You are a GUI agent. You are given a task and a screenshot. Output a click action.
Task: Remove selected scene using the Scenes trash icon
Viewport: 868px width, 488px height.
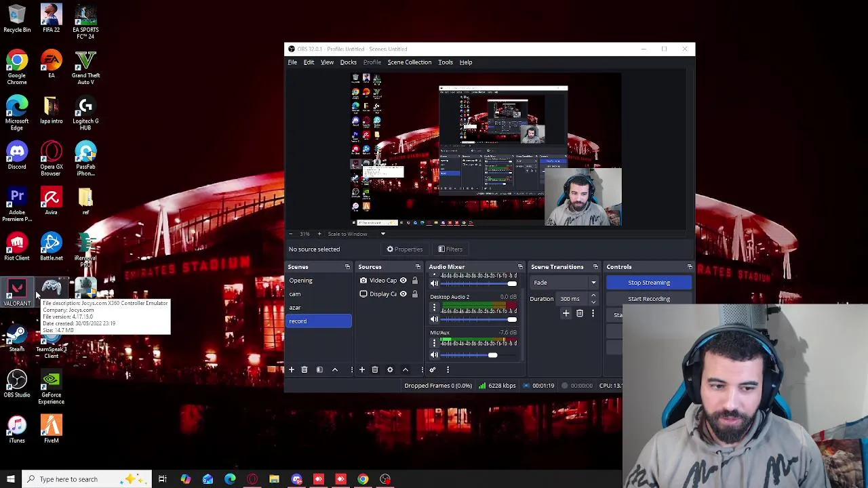(304, 369)
